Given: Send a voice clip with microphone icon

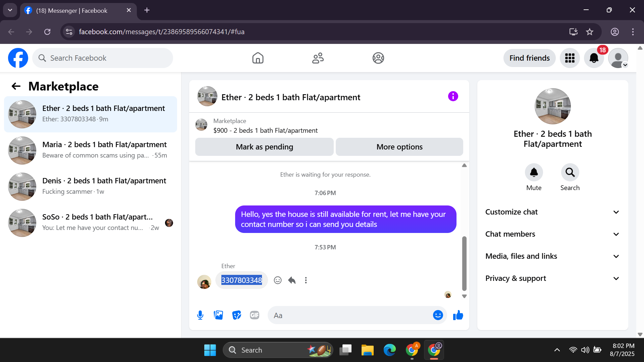Looking at the screenshot, I should 200,315.
